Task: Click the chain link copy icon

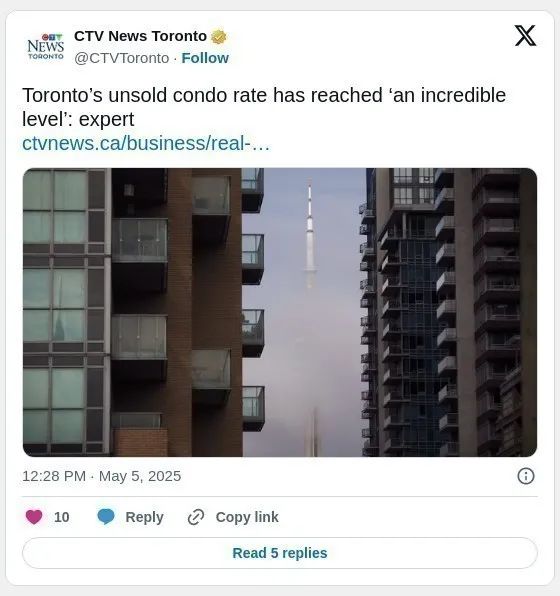Action: pyautogui.click(x=196, y=517)
